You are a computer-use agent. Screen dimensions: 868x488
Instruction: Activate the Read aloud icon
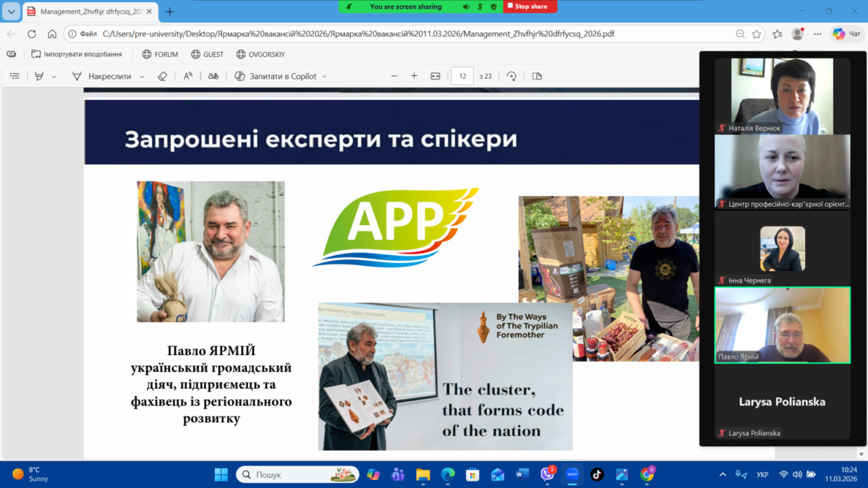188,76
